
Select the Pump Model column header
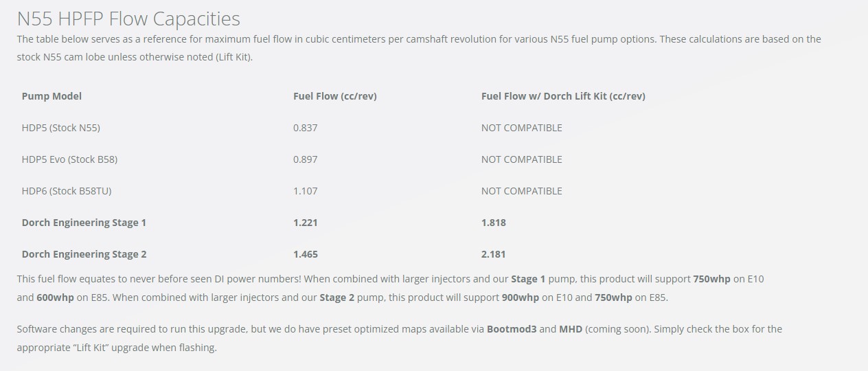52,96
